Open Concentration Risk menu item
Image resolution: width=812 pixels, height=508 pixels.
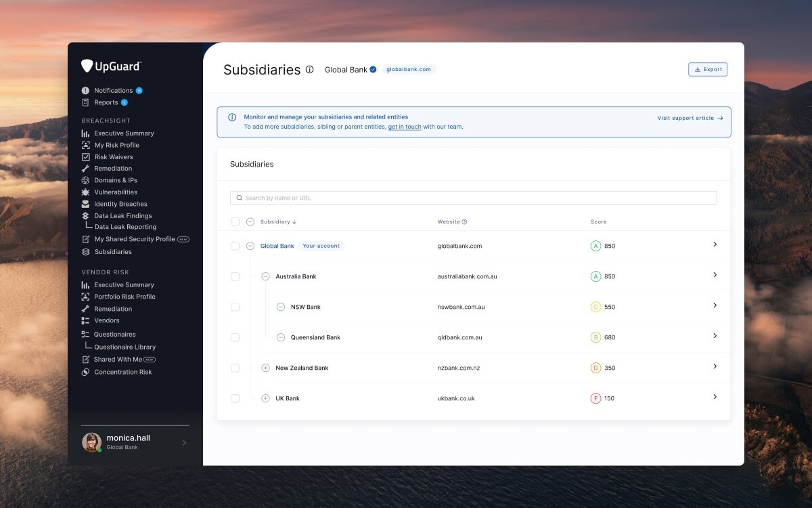pyautogui.click(x=122, y=372)
